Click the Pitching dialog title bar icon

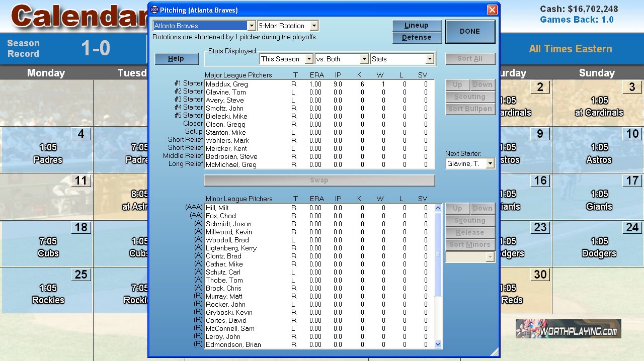[x=154, y=10]
